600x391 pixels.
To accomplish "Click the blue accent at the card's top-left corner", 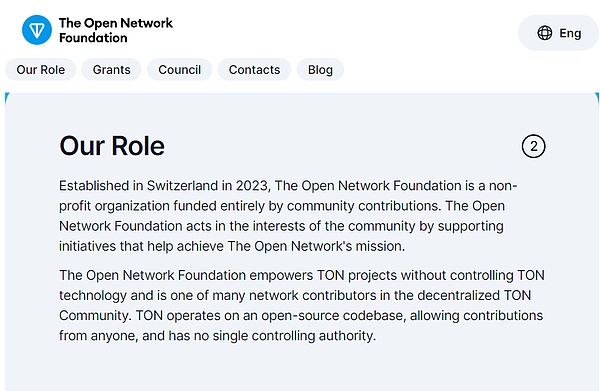I will [x=7, y=98].
